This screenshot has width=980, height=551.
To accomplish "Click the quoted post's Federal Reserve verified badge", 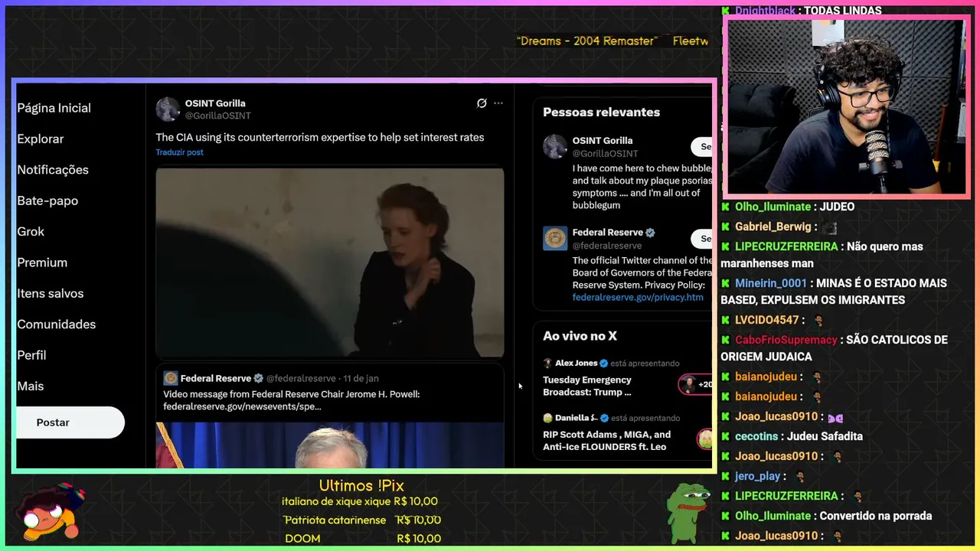I will (x=259, y=378).
